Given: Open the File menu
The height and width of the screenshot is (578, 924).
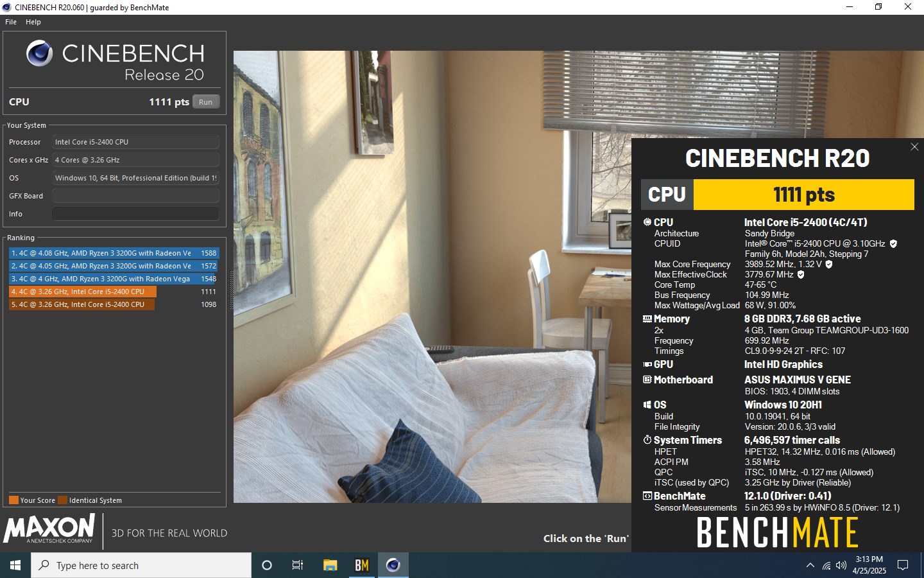Looking at the screenshot, I should (11, 22).
